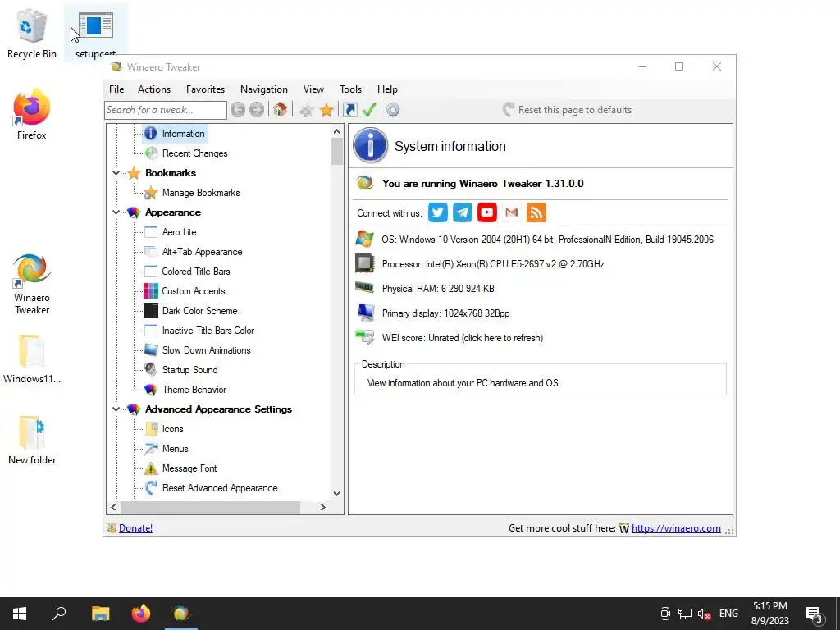Click the Donate! link
Image resolution: width=840 pixels, height=630 pixels.
[135, 528]
